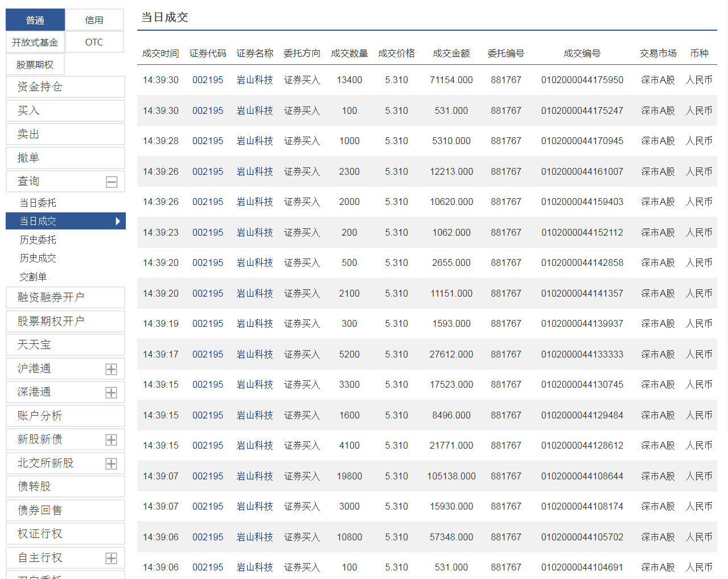Select trade number 0102000044152112

[x=582, y=232]
